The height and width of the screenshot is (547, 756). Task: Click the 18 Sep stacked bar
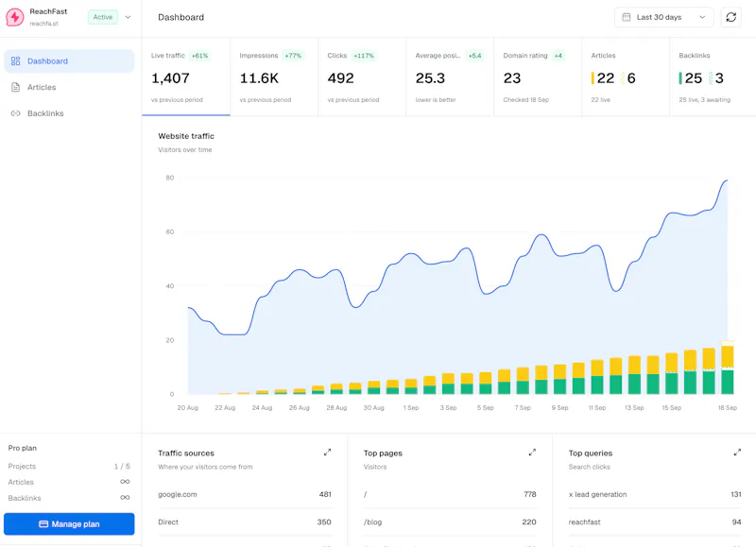point(728,368)
